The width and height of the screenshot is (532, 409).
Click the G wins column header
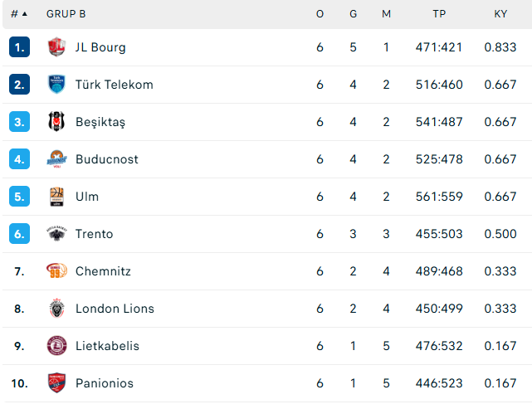tap(353, 14)
